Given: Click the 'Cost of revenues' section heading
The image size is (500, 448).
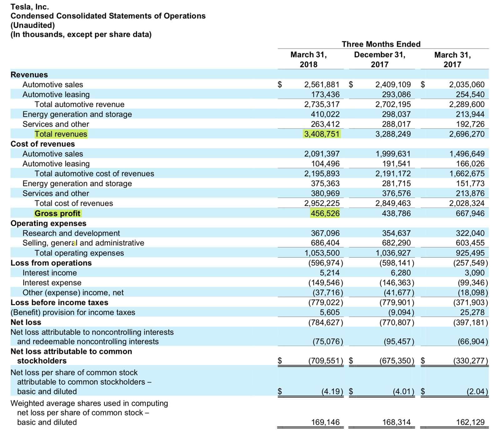Looking at the screenshot, I should [x=43, y=144].
